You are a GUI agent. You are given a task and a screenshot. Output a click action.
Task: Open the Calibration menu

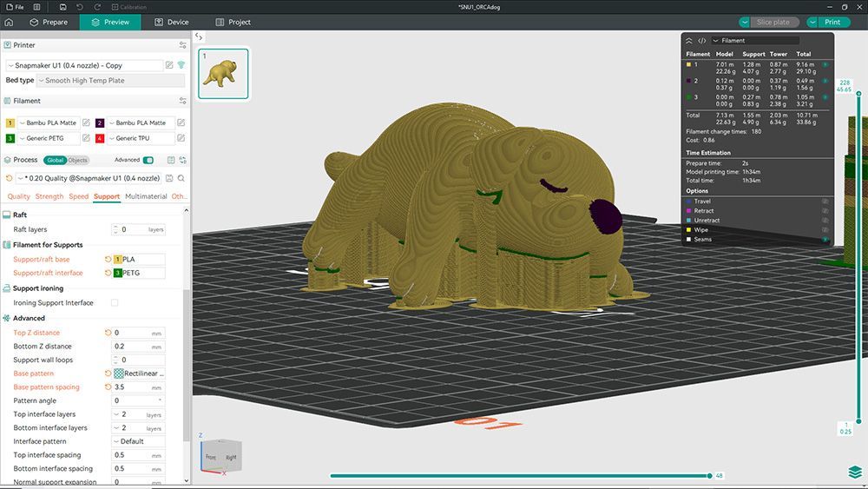point(129,7)
